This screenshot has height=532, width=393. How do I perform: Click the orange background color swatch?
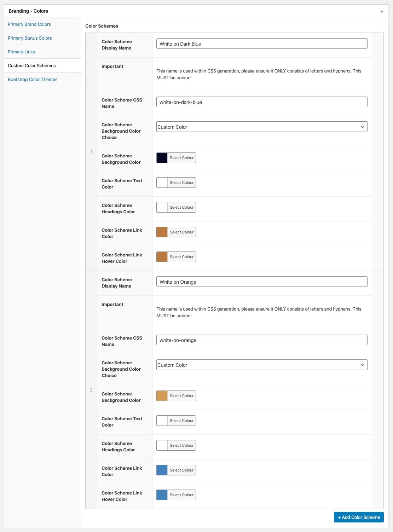[162, 396]
